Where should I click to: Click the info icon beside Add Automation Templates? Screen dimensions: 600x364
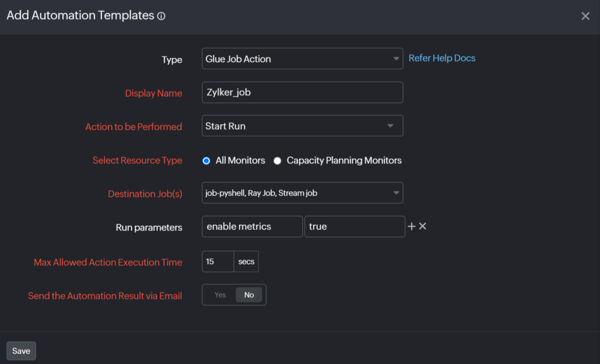(161, 16)
